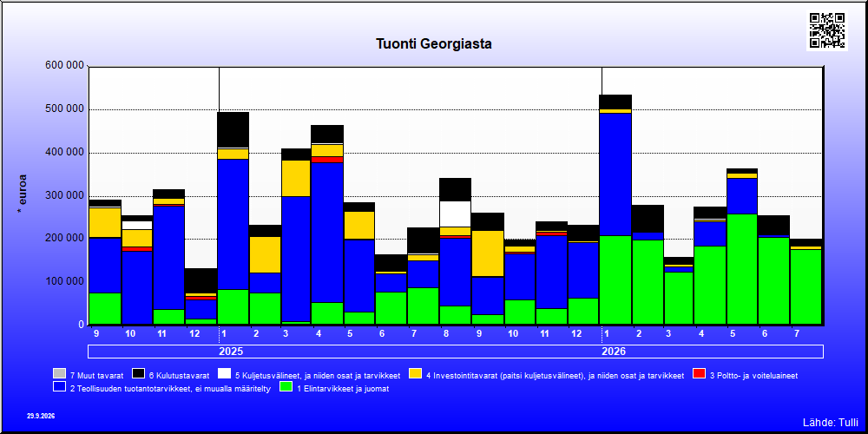Click the yellow 4 Investointitavarat legend swatch
868x434 pixels.
415,373
